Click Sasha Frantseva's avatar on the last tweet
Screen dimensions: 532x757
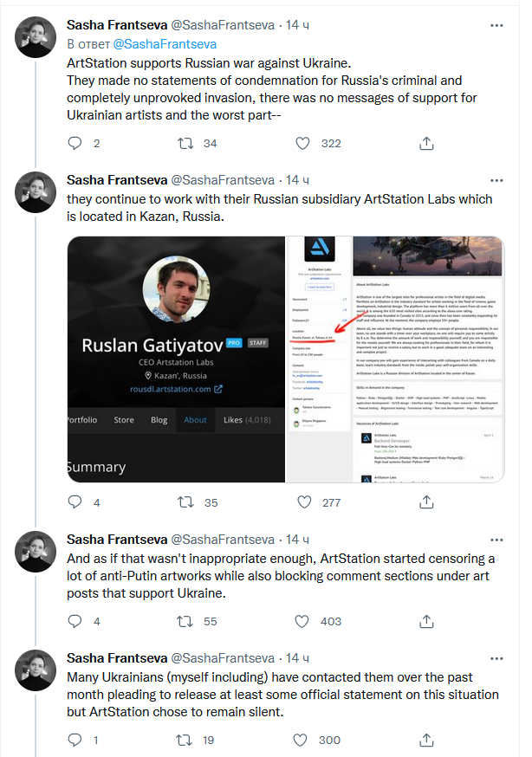[x=37, y=669]
